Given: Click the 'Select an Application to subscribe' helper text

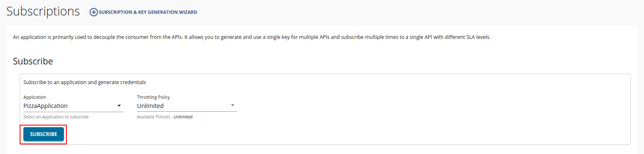Looking at the screenshot, I should coord(56,117).
